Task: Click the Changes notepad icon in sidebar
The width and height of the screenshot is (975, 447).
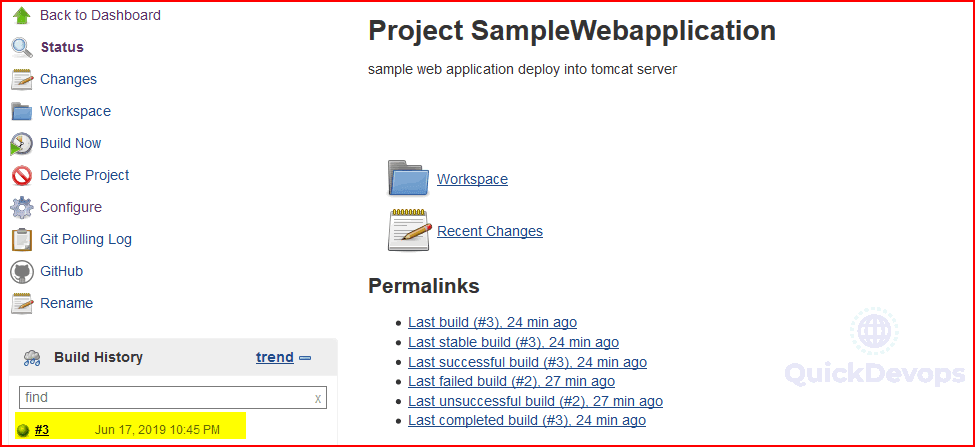Action: click(x=22, y=80)
